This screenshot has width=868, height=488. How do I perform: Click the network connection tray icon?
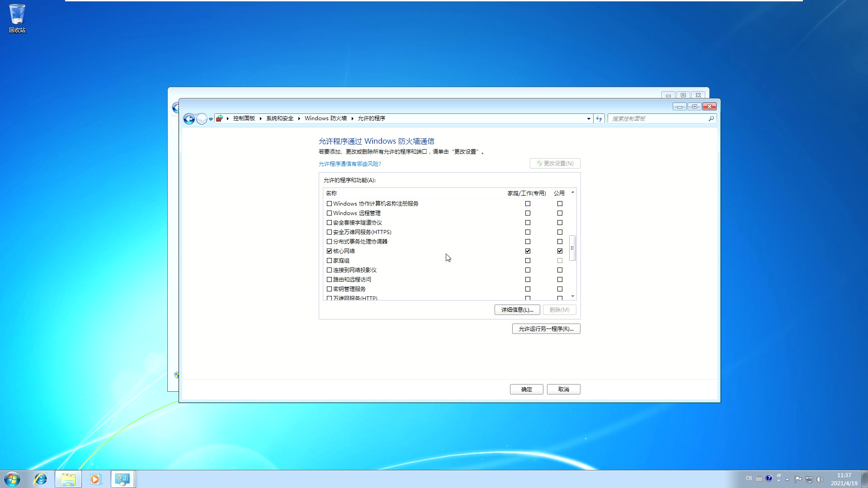[810, 479]
